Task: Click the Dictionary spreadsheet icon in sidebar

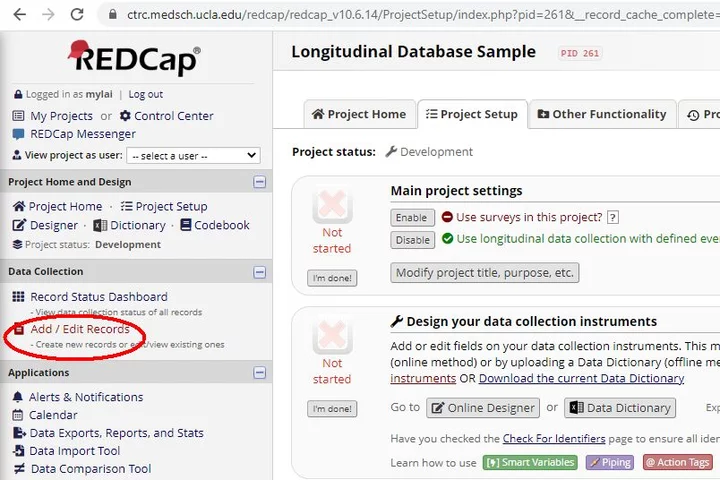Action: pyautogui.click(x=100, y=225)
